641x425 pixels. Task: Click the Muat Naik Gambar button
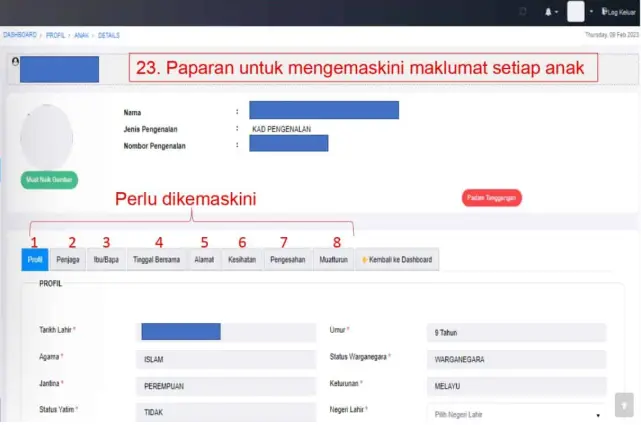[x=49, y=180]
